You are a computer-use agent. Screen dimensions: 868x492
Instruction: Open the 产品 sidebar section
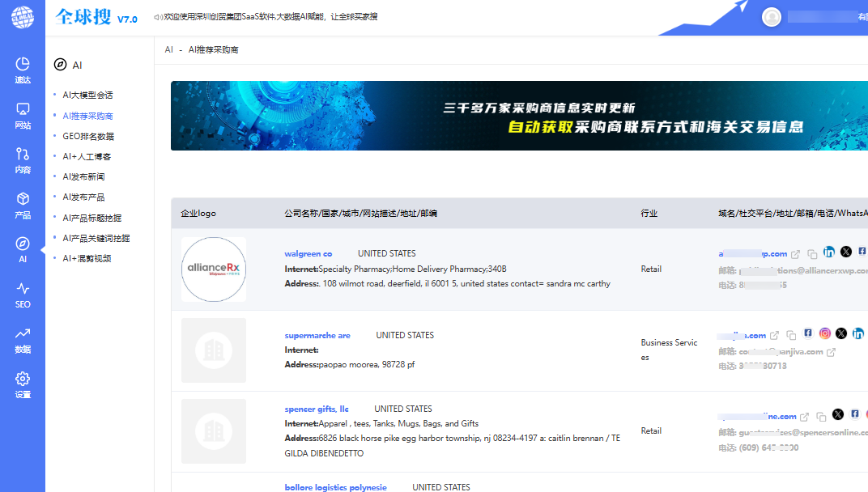point(23,206)
